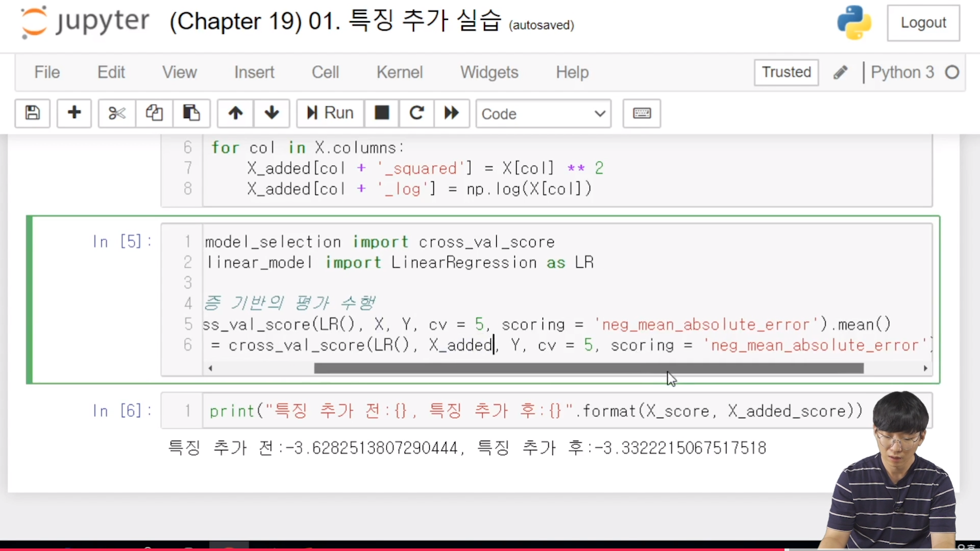Open the command palette keyboard icon

coord(642,113)
